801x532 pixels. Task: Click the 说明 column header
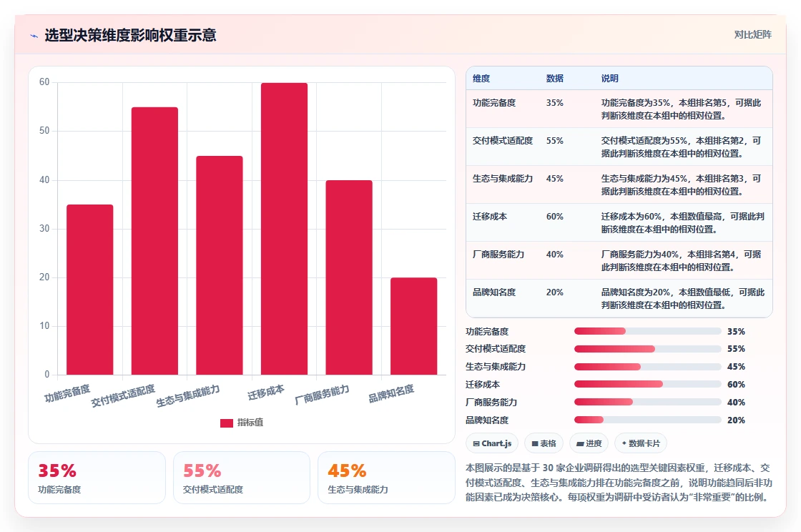pyautogui.click(x=610, y=78)
